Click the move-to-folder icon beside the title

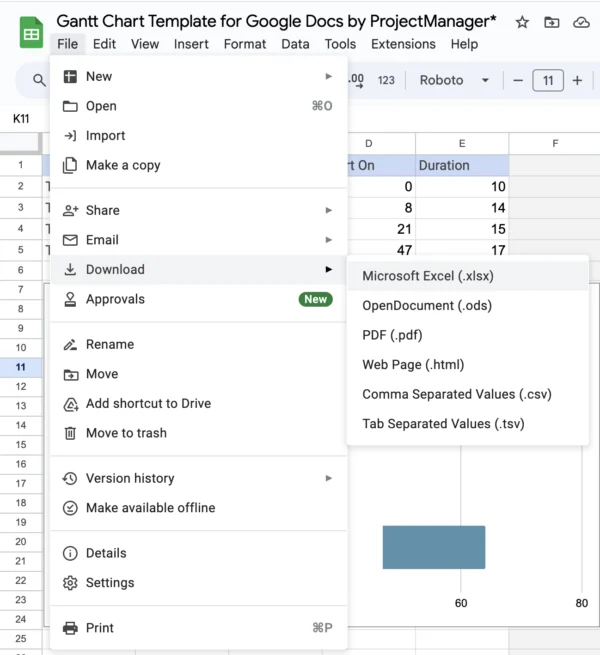click(x=552, y=22)
